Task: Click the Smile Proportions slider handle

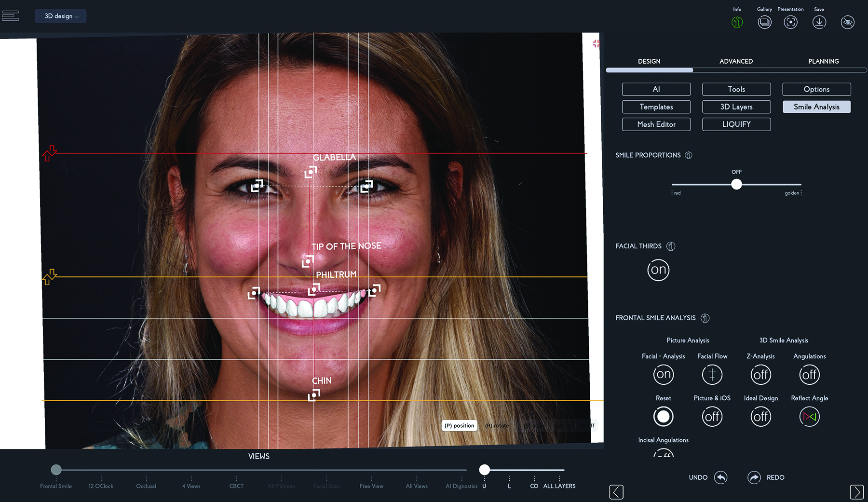Action: click(x=736, y=184)
